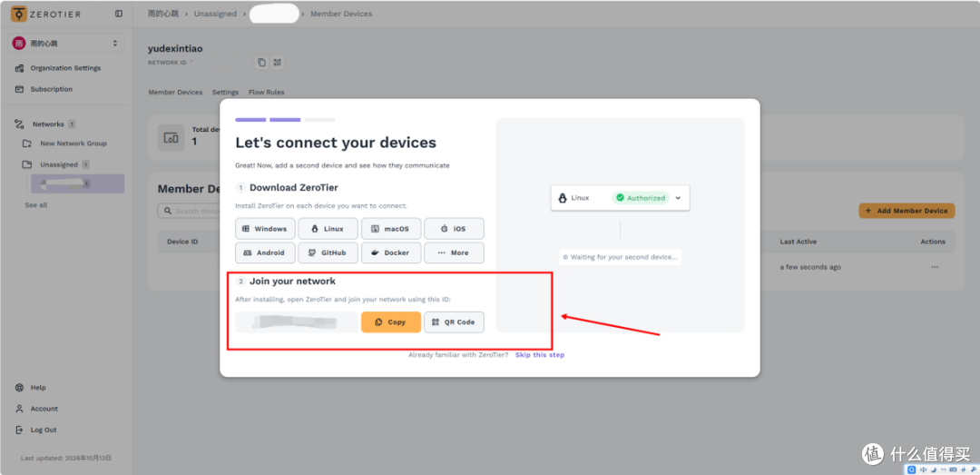Image resolution: width=980 pixels, height=475 pixels.
Task: Click the GitHub download button
Action: (328, 252)
